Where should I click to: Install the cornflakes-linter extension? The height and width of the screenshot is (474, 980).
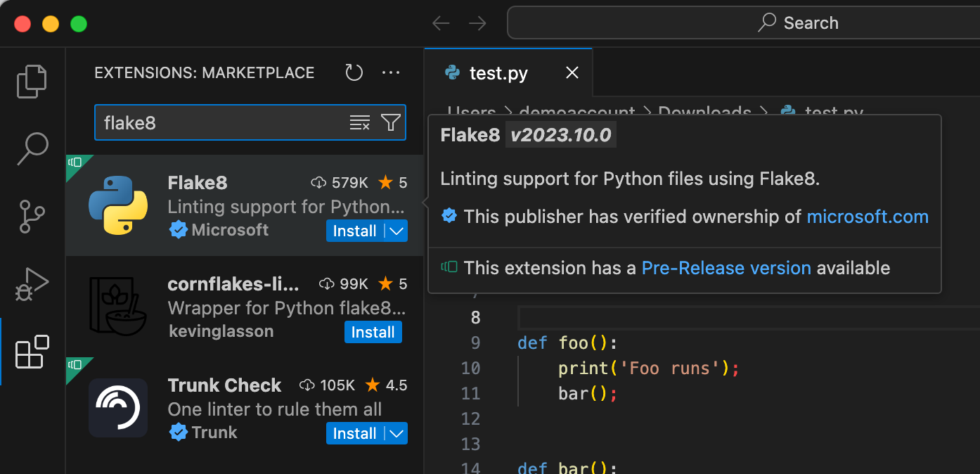pos(373,332)
